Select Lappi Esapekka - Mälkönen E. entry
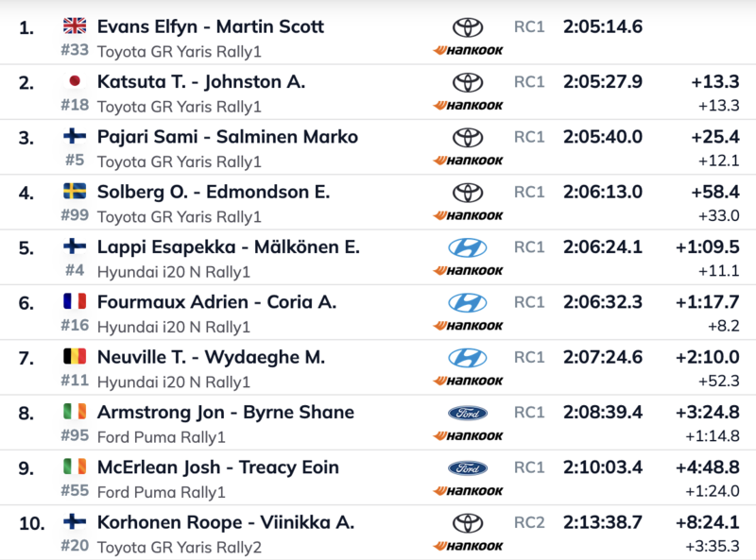Image resolution: width=756 pixels, height=560 pixels. coord(228,247)
